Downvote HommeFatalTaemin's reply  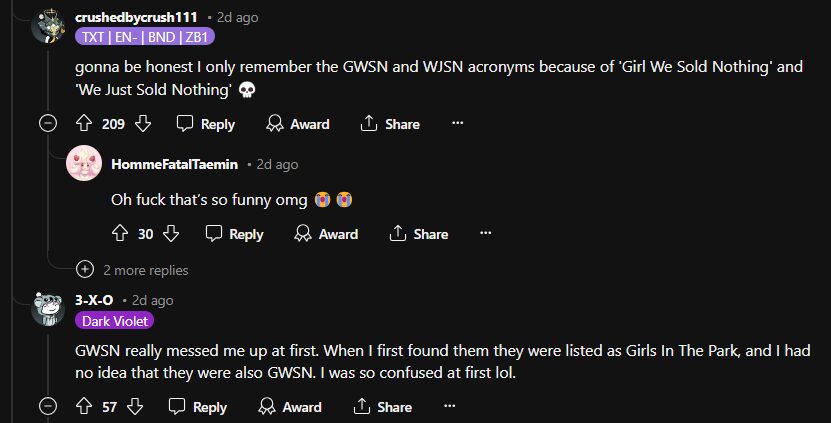click(171, 234)
